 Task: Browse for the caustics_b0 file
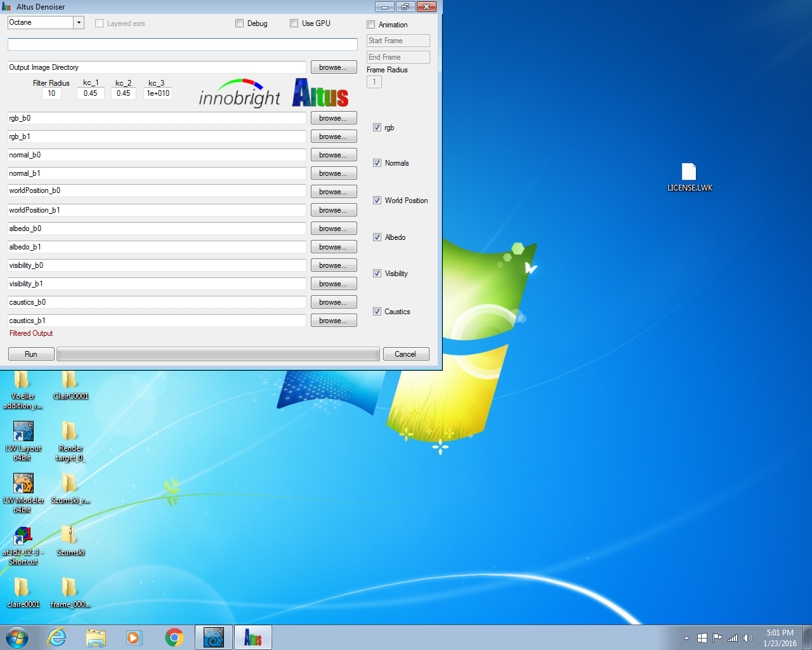[x=334, y=302]
